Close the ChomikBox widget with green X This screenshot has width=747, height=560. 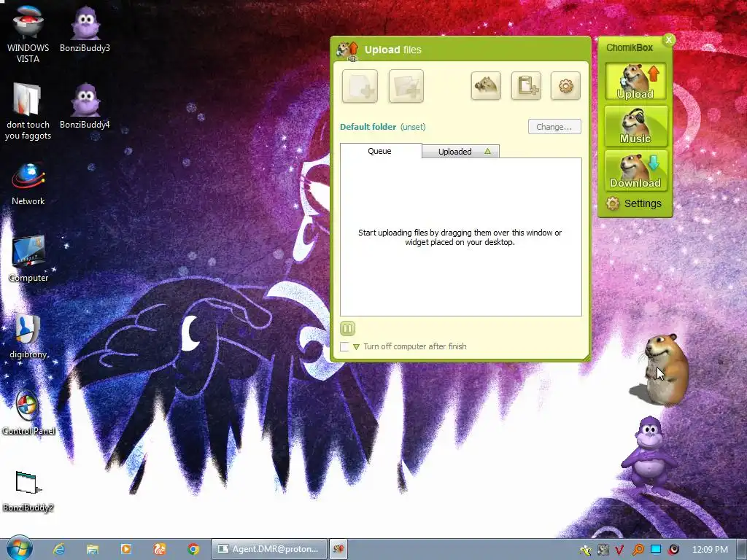[668, 40]
